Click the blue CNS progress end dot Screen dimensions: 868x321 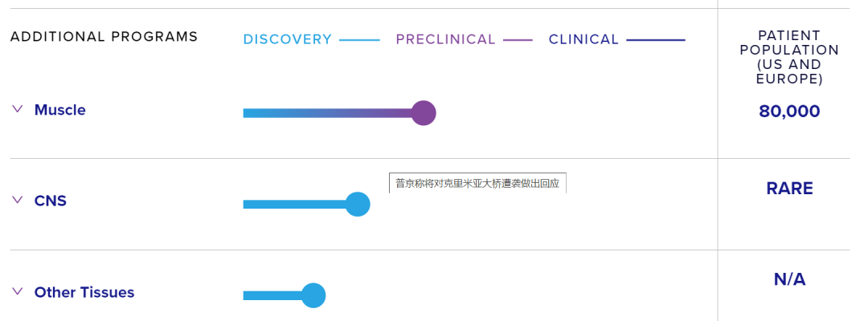click(x=357, y=205)
